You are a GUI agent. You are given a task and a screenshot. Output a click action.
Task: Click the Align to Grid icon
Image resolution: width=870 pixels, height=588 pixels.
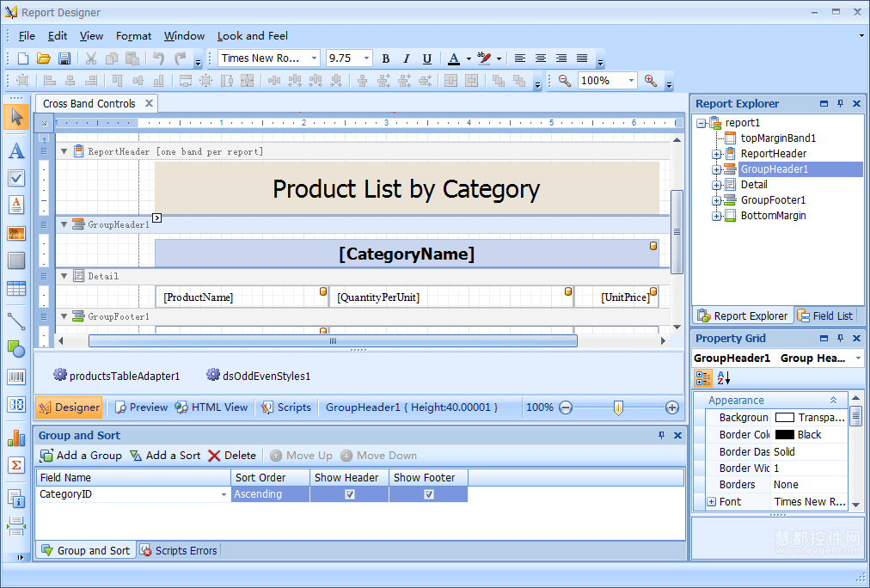pyautogui.click(x=22, y=81)
